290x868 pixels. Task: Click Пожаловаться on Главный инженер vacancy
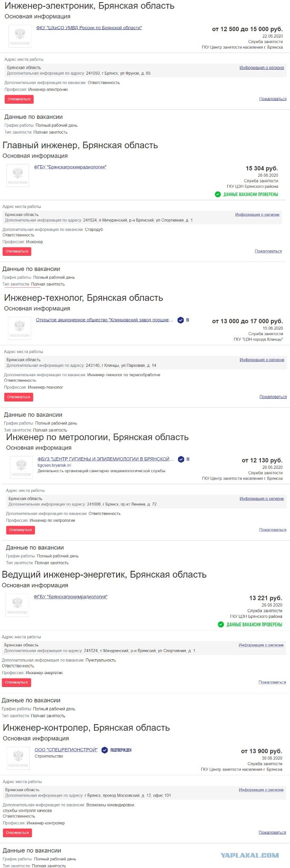[x=268, y=251]
